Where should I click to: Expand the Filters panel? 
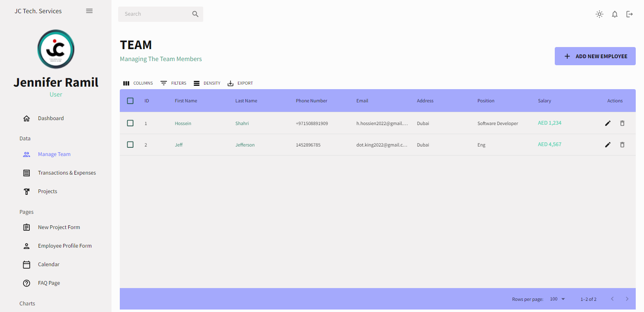point(173,83)
